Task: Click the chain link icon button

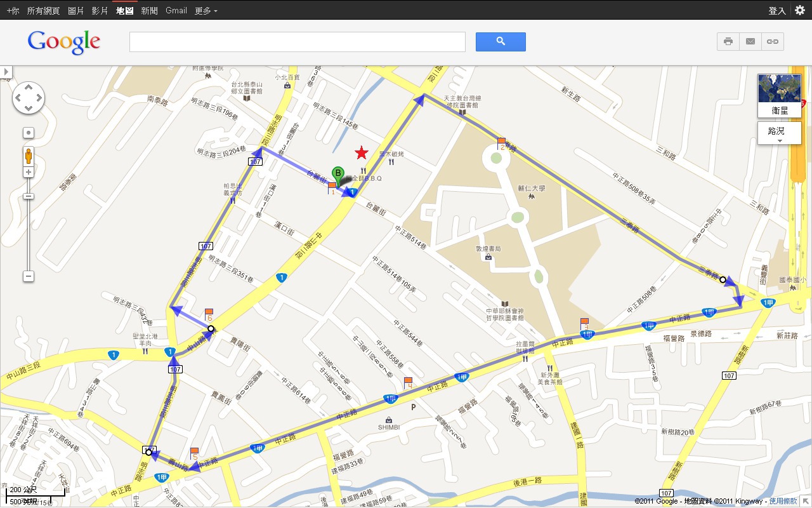Action: click(x=773, y=41)
